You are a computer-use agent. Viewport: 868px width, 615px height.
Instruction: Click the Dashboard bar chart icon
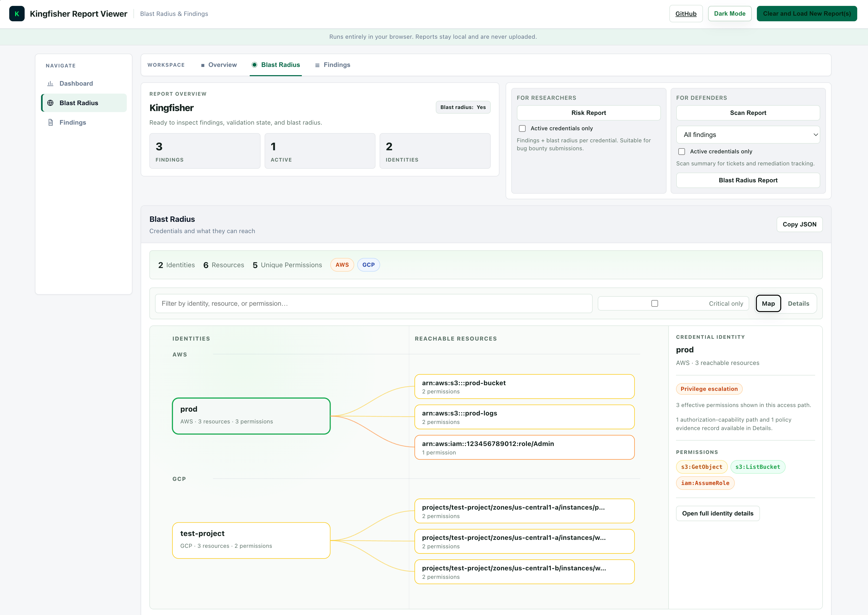click(50, 83)
